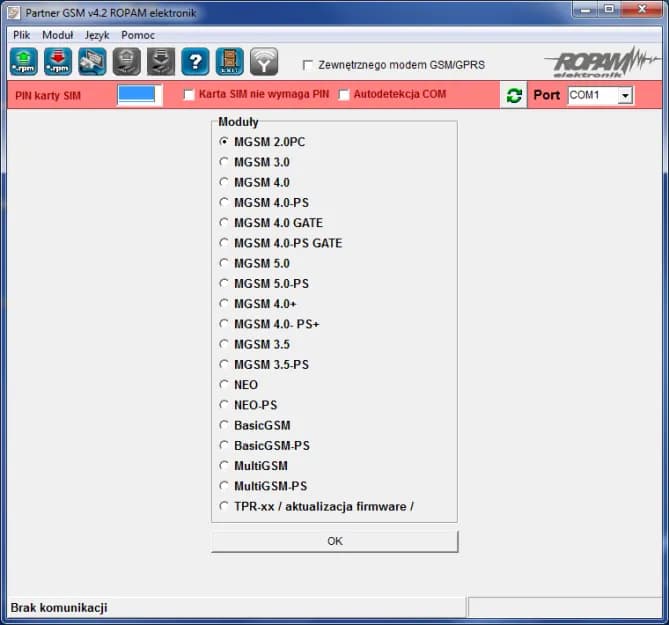The image size is (669, 625).
Task: Choose the NEO-PS module radio button
Action: (x=224, y=405)
